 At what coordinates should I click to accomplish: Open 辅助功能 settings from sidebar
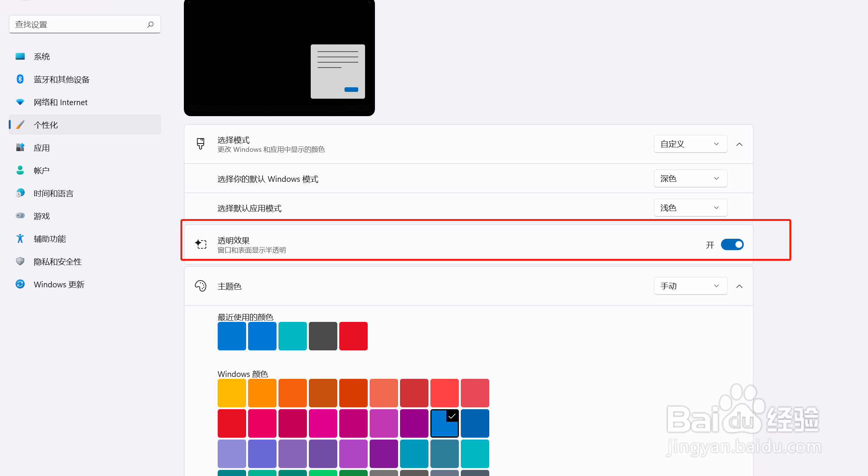[49, 238]
